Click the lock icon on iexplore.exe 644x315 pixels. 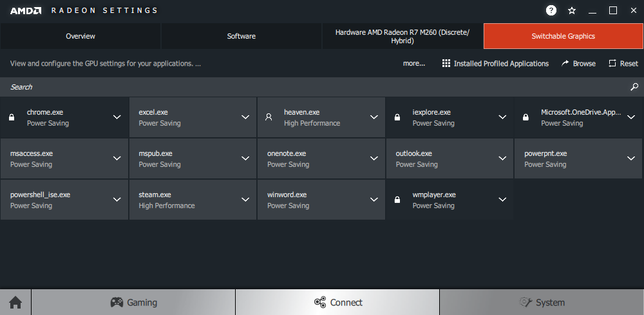397,117
